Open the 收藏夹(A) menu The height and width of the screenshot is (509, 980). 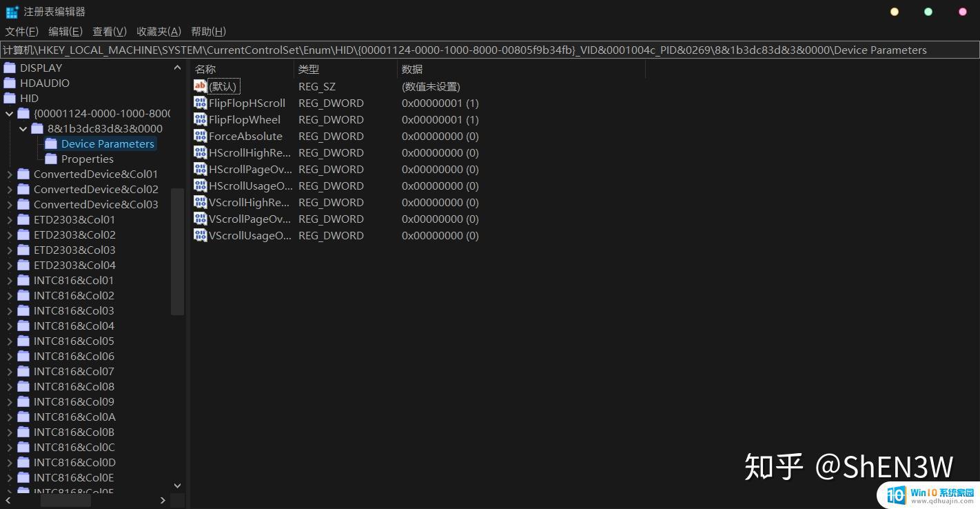click(x=159, y=32)
